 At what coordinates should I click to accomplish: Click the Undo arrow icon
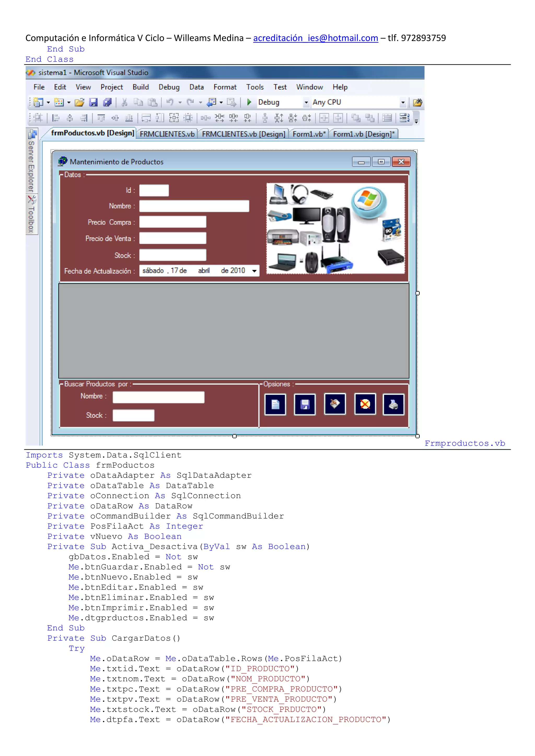(x=170, y=102)
